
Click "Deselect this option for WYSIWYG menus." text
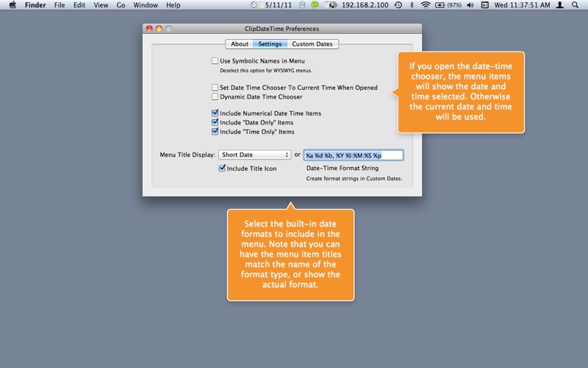266,70
